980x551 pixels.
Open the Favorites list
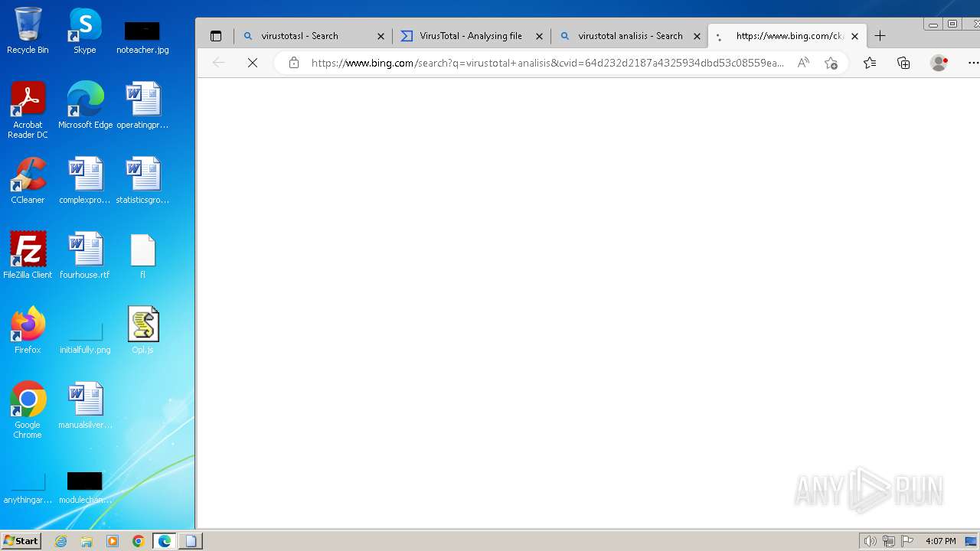click(x=870, y=63)
